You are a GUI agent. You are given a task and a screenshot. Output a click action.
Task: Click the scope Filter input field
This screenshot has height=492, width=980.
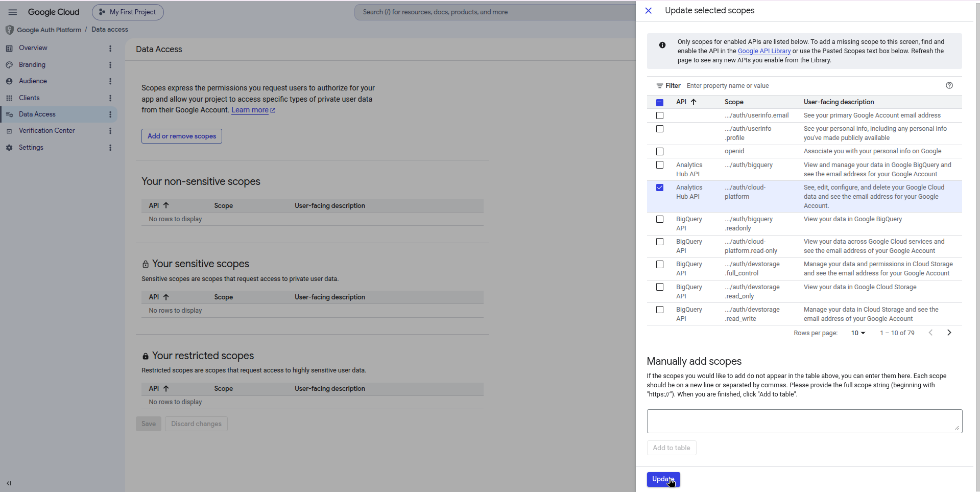click(812, 85)
